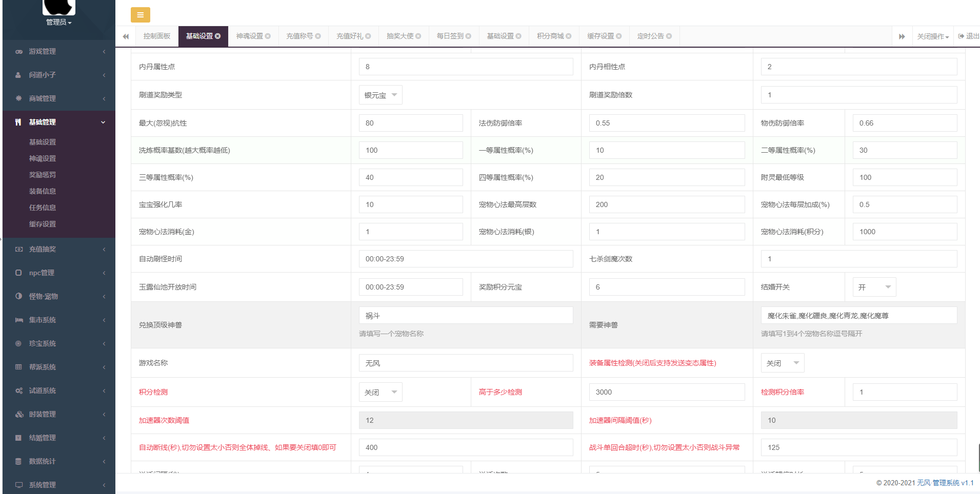Switch to the 充值称号 tab

[299, 36]
